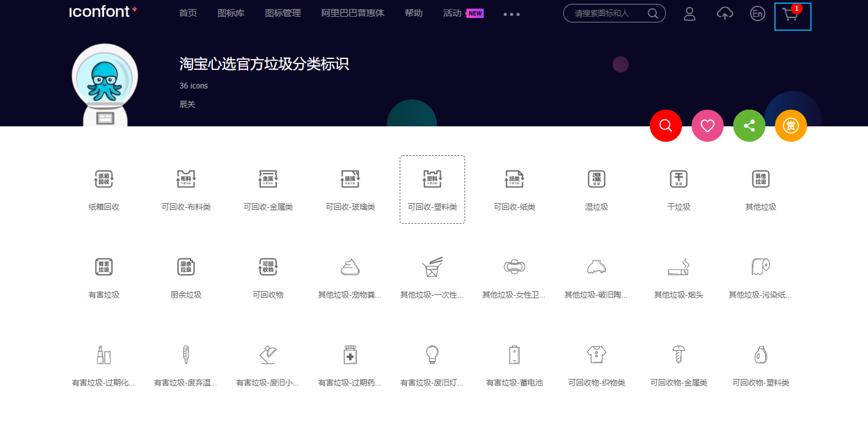This screenshot has width=868, height=422.
Task: Open the author link 辰关
Action: point(187,104)
